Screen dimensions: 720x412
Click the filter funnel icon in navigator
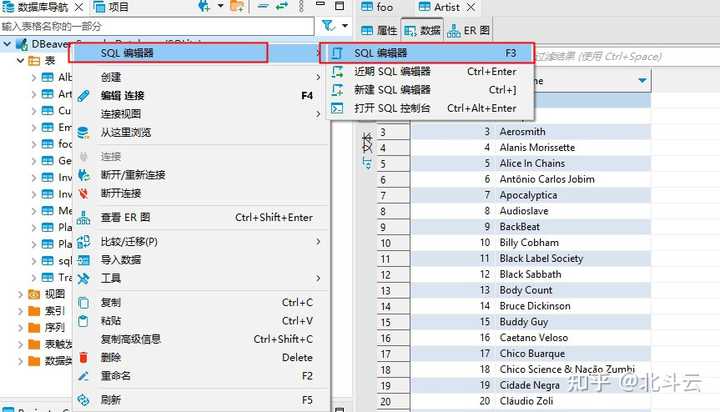(x=328, y=26)
